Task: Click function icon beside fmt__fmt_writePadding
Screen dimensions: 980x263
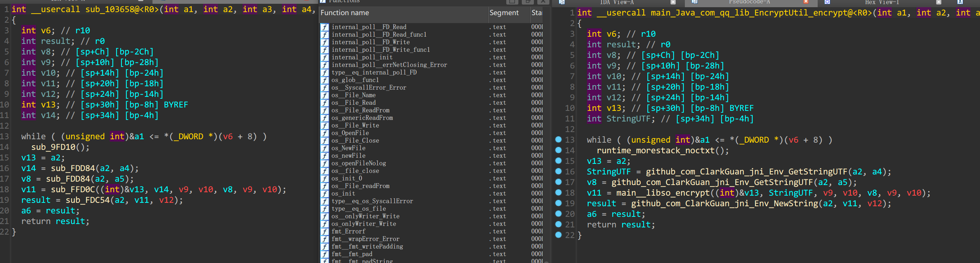Action: pyautogui.click(x=325, y=247)
